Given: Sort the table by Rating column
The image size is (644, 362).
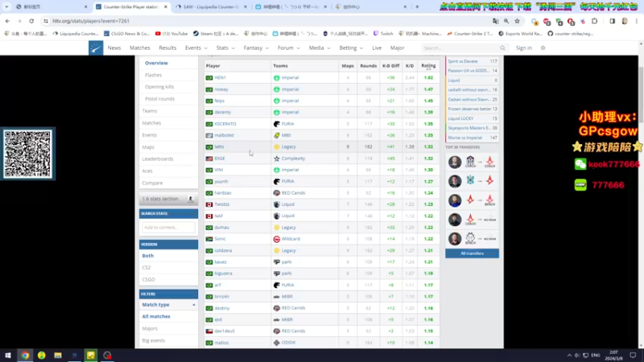Looking at the screenshot, I should (428, 66).
